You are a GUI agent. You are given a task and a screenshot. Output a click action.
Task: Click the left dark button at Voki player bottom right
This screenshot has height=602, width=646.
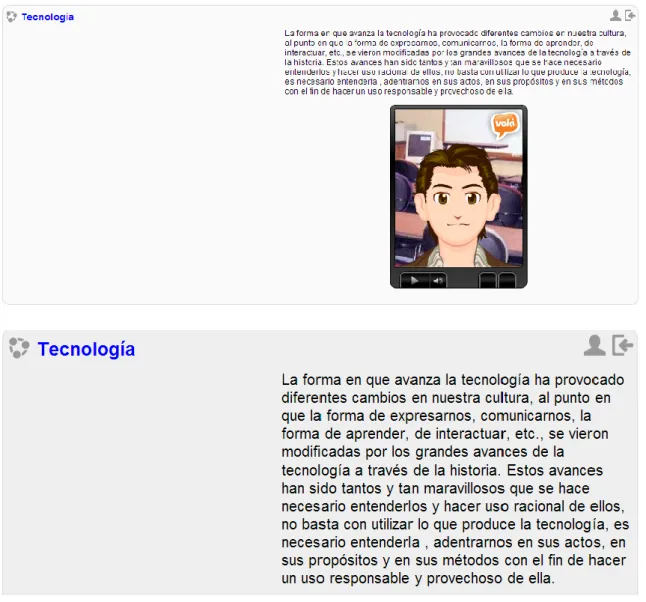[x=488, y=281]
